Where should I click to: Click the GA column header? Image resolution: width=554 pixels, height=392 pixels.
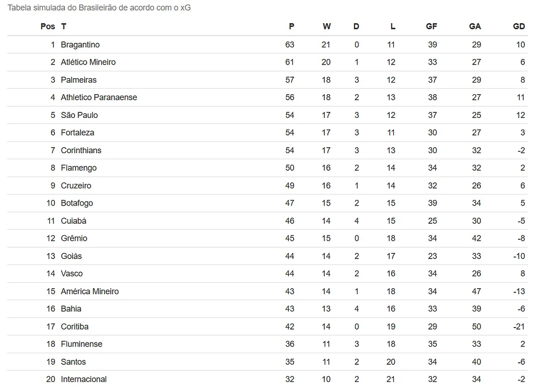coord(474,26)
